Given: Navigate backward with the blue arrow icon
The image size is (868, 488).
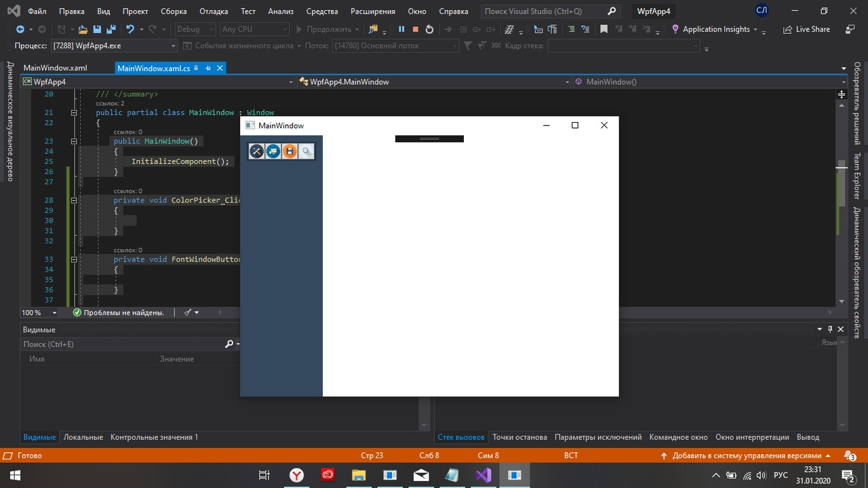Looking at the screenshot, I should pyautogui.click(x=20, y=29).
